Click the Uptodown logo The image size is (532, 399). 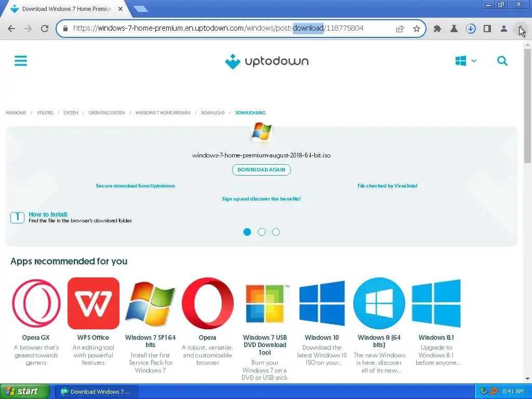pos(267,61)
